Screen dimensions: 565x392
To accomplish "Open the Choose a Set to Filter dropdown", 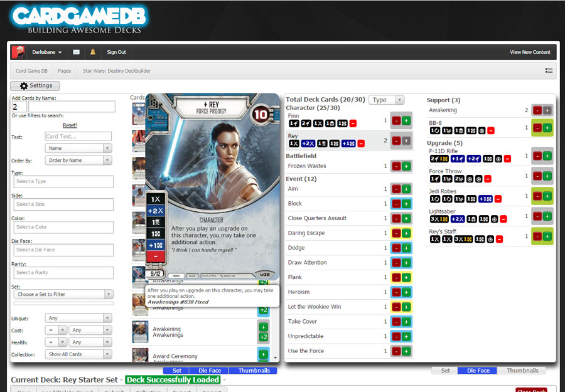I will tap(63, 294).
